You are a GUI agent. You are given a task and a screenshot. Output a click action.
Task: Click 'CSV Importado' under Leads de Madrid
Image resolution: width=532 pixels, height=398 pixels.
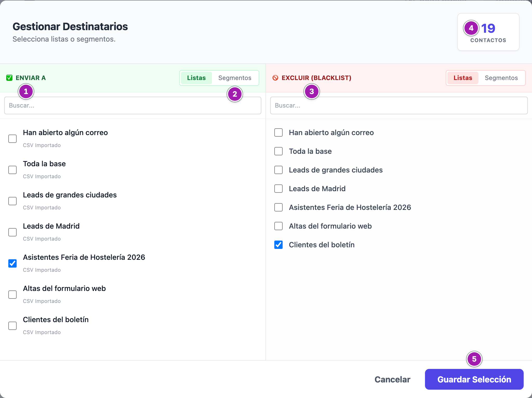point(42,239)
